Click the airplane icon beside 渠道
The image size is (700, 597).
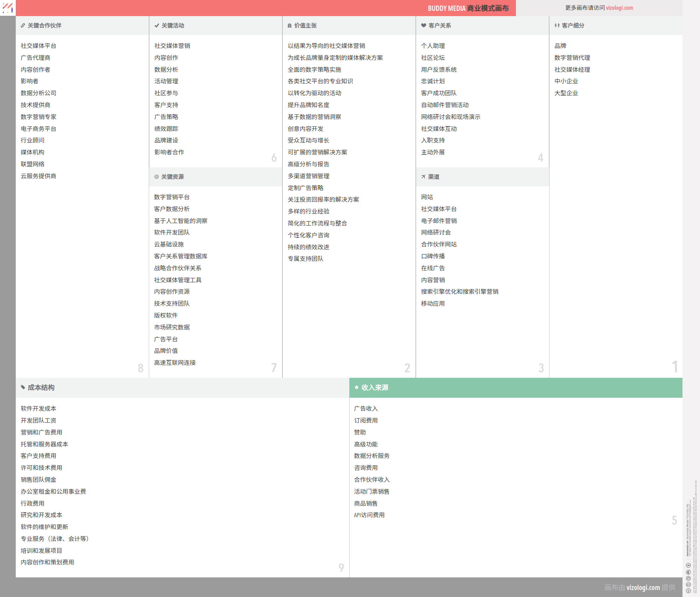[423, 177]
